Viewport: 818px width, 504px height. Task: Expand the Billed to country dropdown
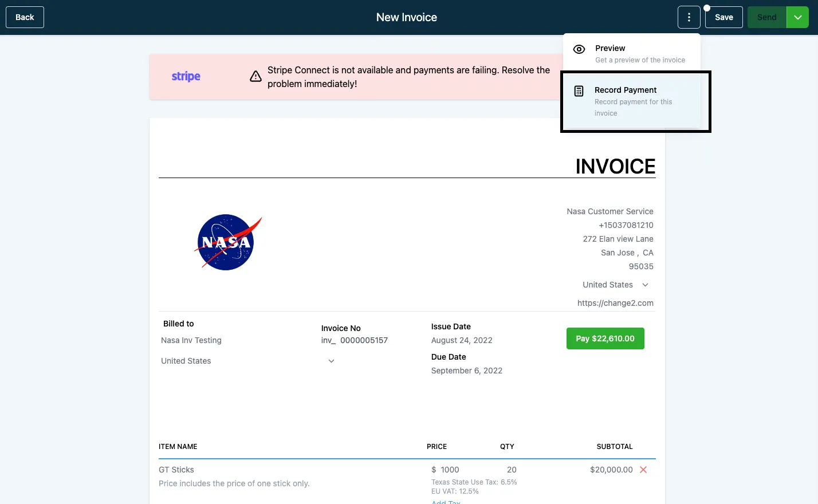coord(331,361)
